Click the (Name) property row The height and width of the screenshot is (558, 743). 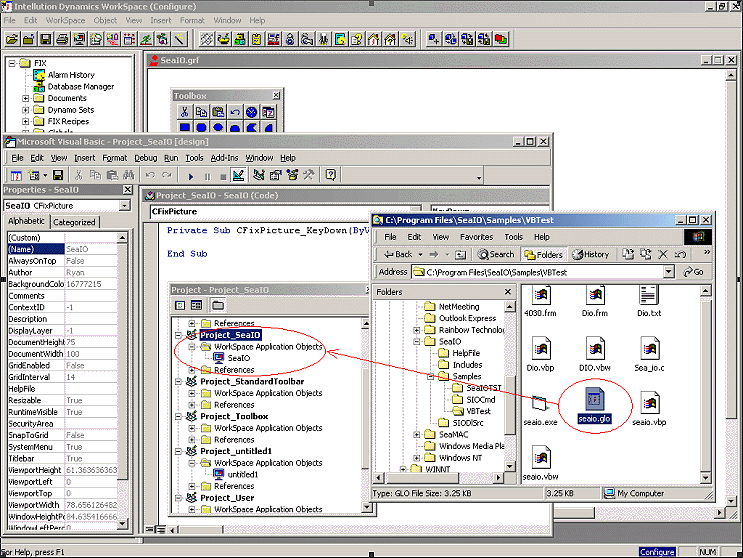(x=62, y=249)
